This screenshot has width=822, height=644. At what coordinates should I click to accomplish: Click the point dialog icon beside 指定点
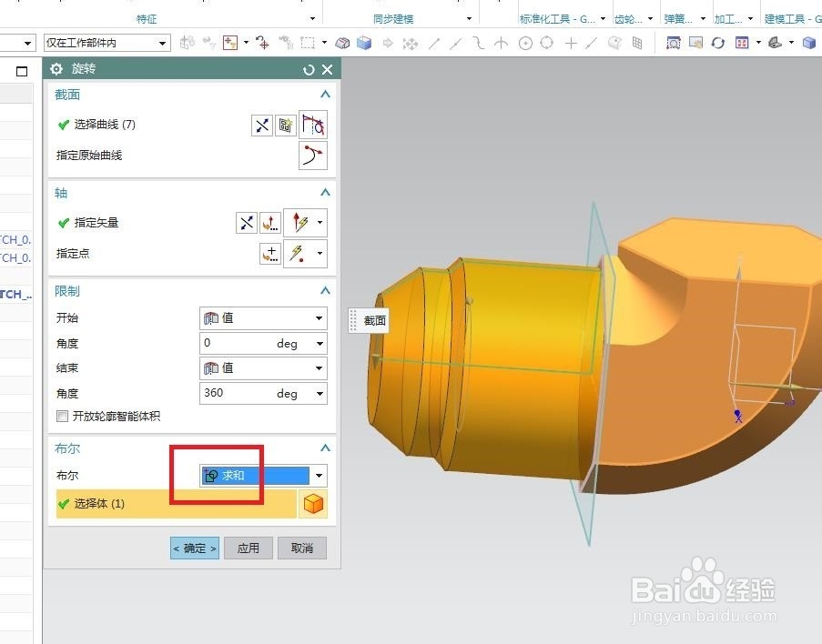tap(269, 254)
